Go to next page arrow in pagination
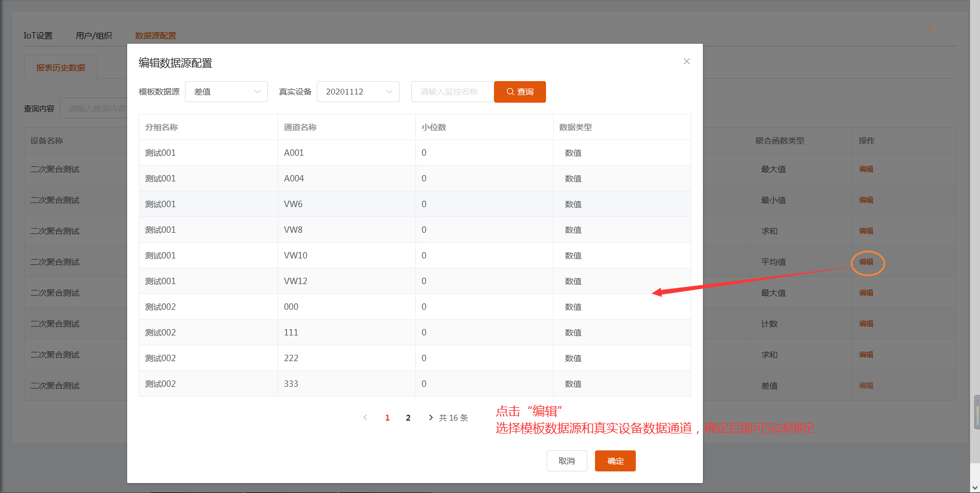Screen dimensions: 980x493 click(430, 418)
